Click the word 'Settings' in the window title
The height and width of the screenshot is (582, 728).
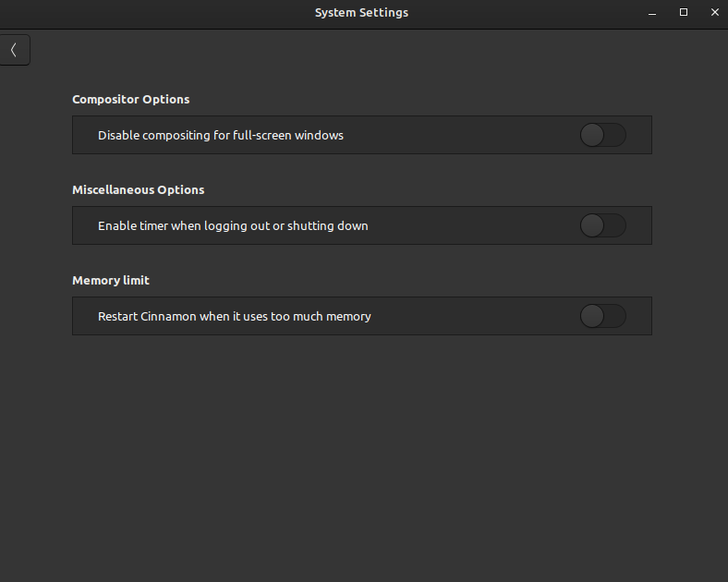pos(383,13)
